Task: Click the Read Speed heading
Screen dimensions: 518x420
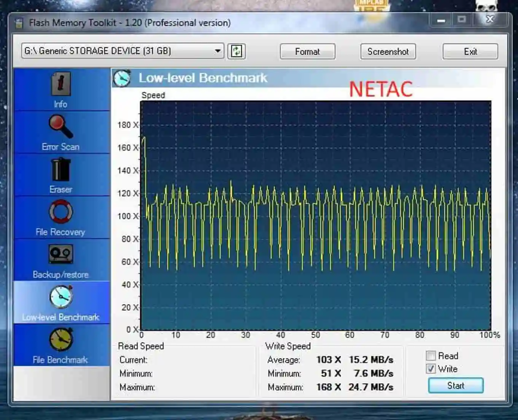Action: [141, 346]
